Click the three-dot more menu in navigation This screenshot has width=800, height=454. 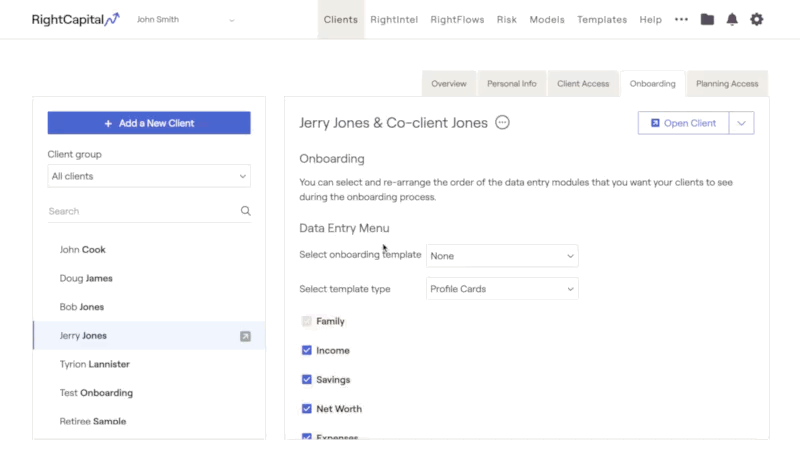(x=681, y=19)
